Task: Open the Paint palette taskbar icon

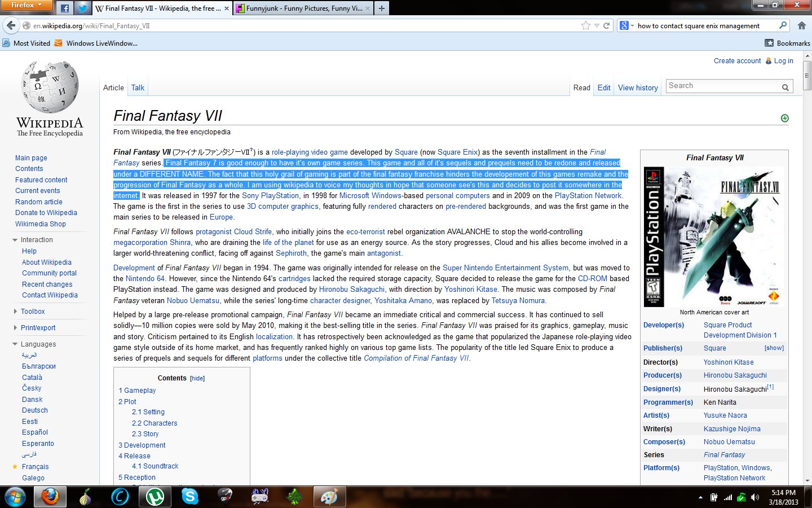Action: 329,497
